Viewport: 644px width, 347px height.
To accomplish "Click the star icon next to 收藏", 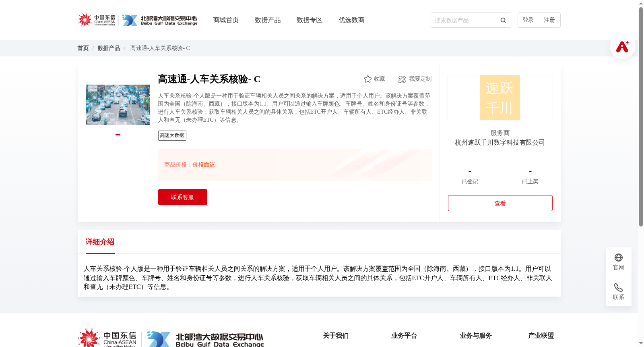I will coord(367,79).
